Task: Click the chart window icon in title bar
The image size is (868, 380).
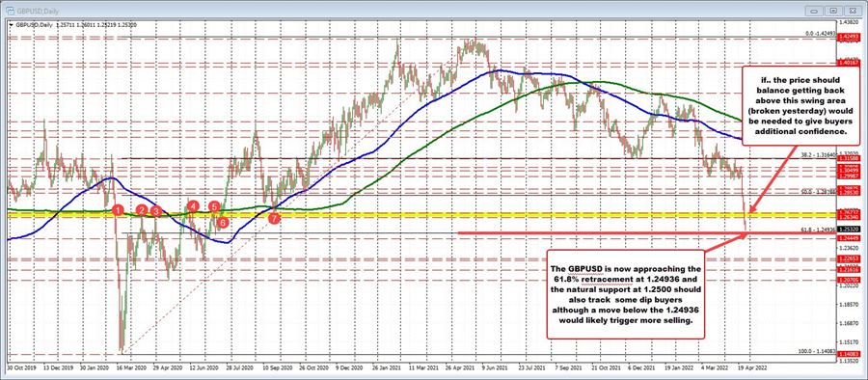Action: 11,10
